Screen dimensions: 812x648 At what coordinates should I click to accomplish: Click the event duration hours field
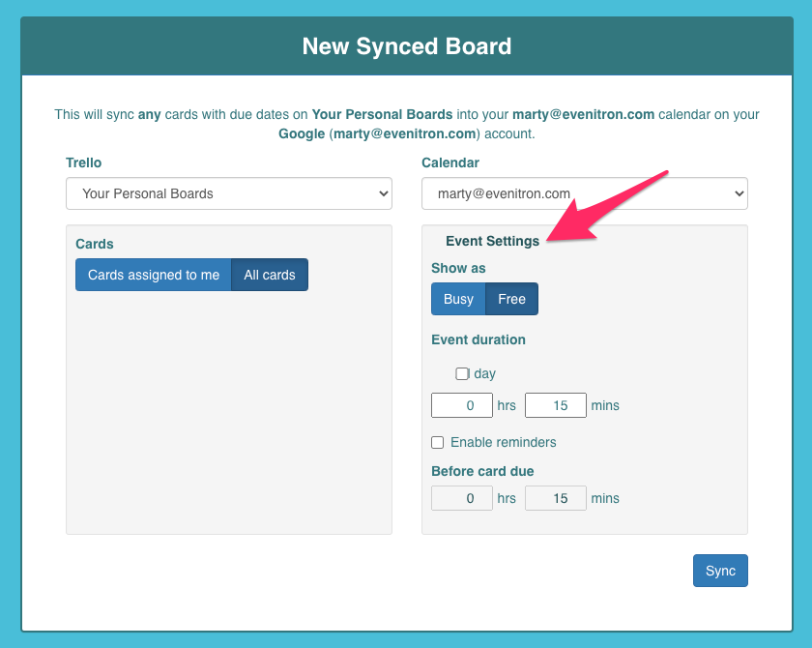462,405
